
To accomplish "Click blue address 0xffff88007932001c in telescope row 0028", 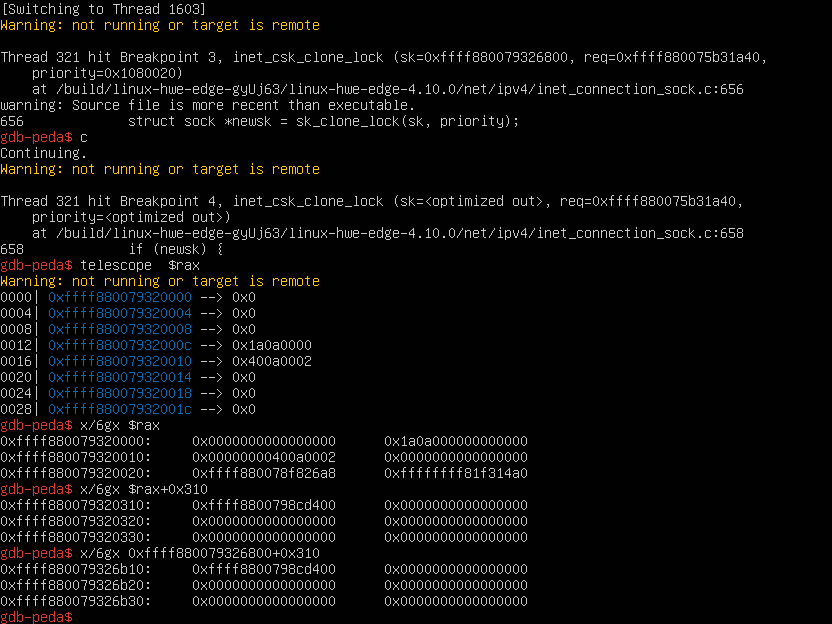I will 119,409.
